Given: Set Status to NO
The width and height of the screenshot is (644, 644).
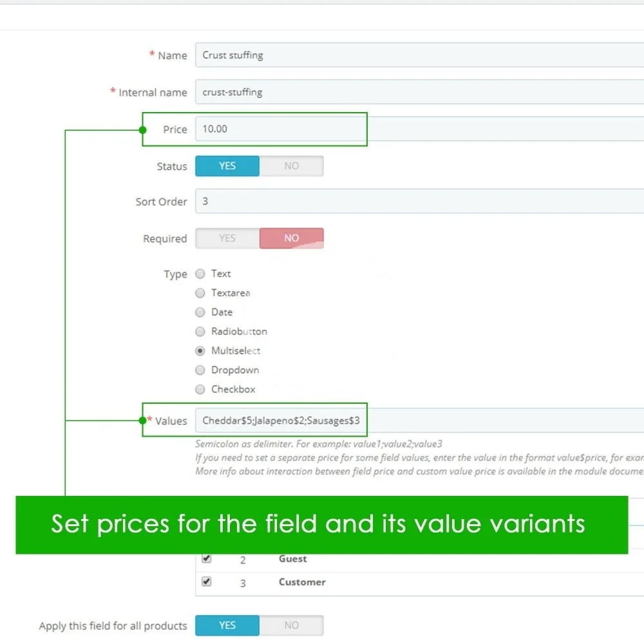Looking at the screenshot, I should click(x=291, y=166).
